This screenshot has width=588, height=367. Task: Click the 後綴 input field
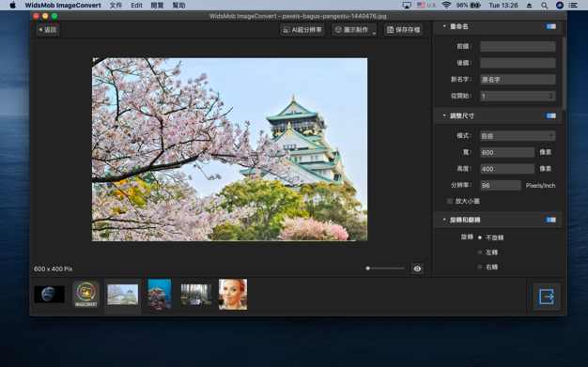tap(518, 63)
